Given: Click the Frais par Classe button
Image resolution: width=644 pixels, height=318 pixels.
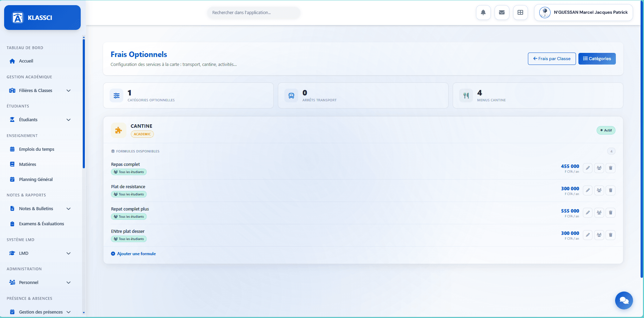Looking at the screenshot, I should click(x=552, y=59).
